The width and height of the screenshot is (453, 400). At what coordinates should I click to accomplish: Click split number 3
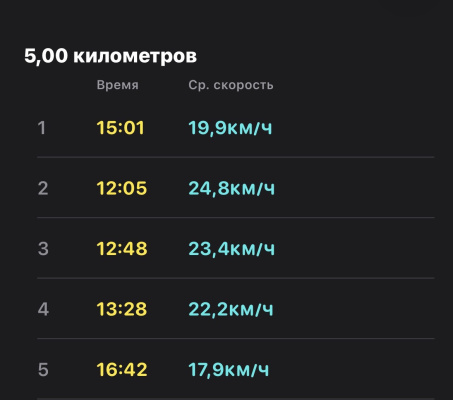coord(43,249)
